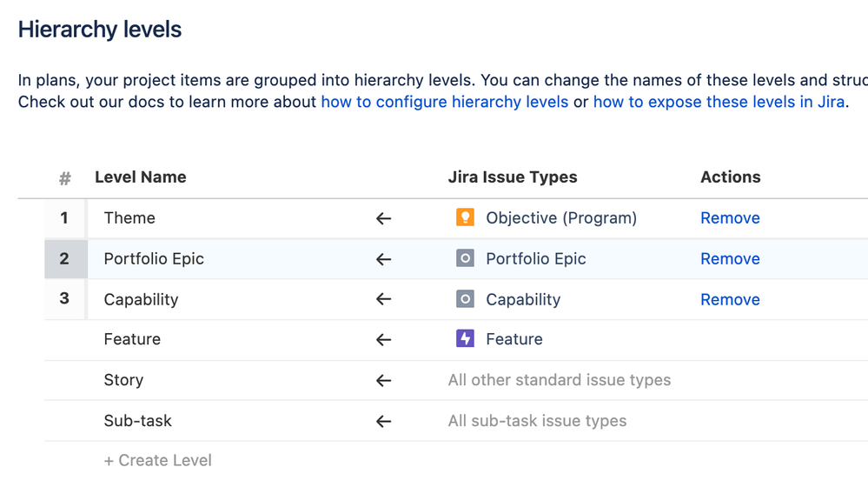Click the Feature level name
This screenshot has width=868, height=494.
132,339
